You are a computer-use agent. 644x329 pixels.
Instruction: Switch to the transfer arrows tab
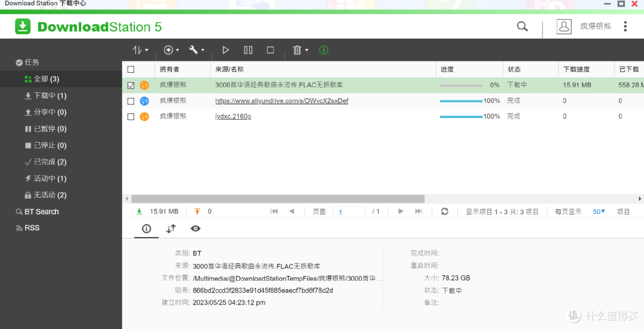tap(171, 229)
